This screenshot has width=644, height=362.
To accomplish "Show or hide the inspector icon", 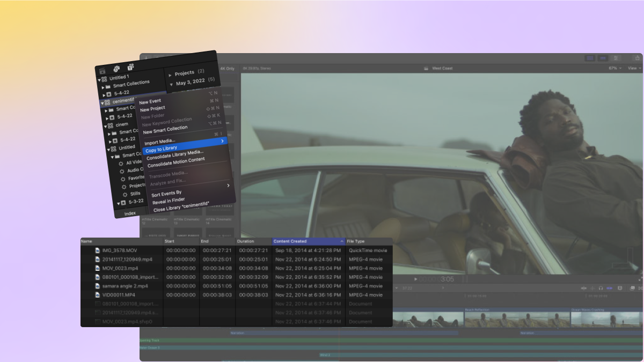I will click(616, 58).
